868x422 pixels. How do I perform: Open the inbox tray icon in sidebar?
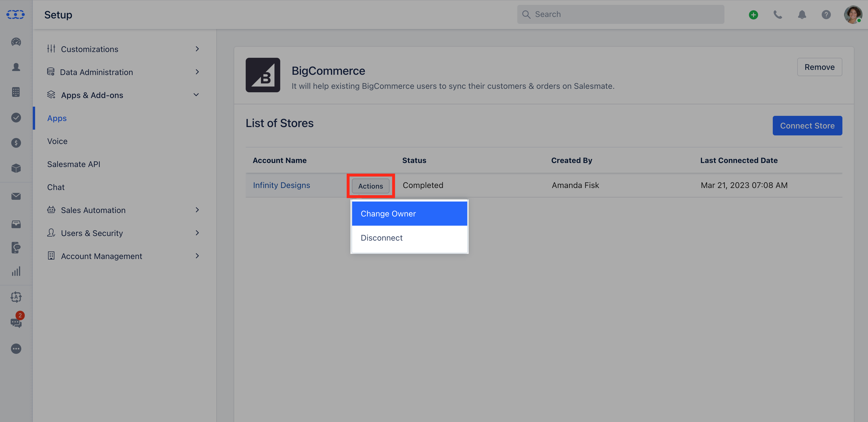[x=16, y=224]
